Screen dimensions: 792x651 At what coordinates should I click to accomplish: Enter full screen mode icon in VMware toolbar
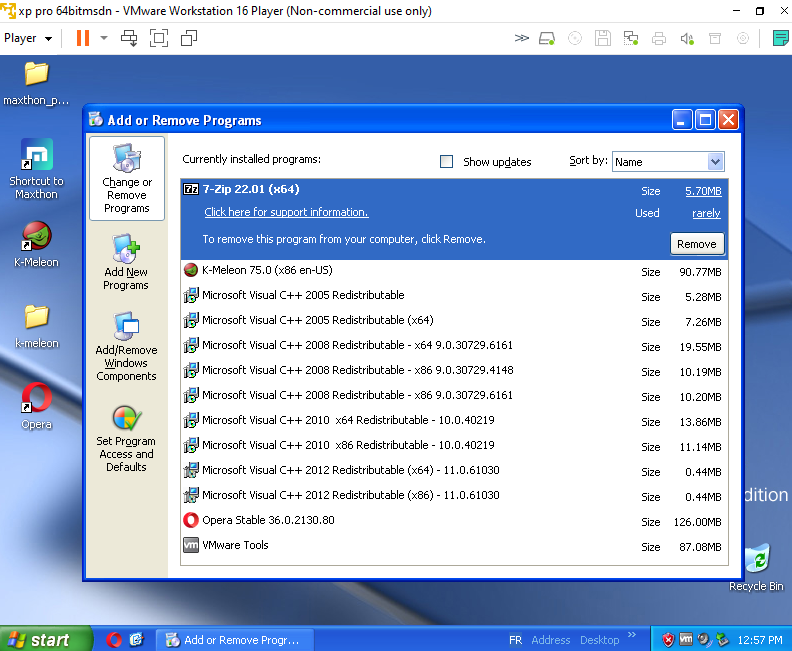tap(159, 38)
